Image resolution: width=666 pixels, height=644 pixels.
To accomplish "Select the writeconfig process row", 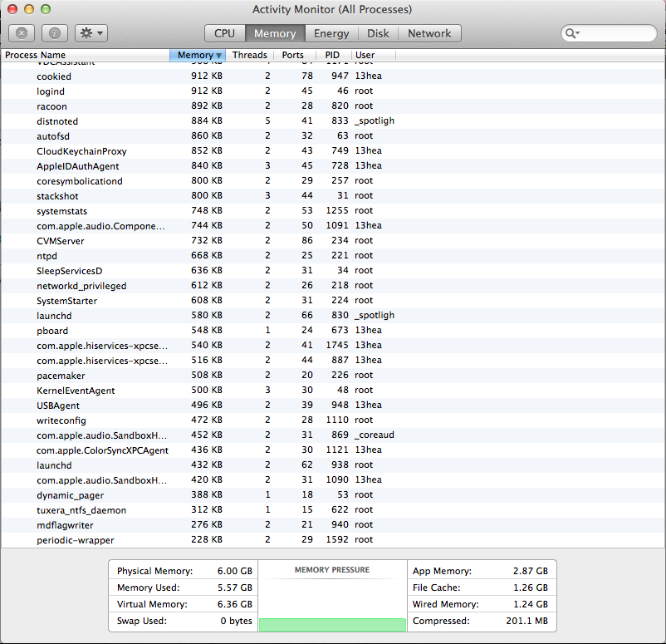I will (x=333, y=420).
